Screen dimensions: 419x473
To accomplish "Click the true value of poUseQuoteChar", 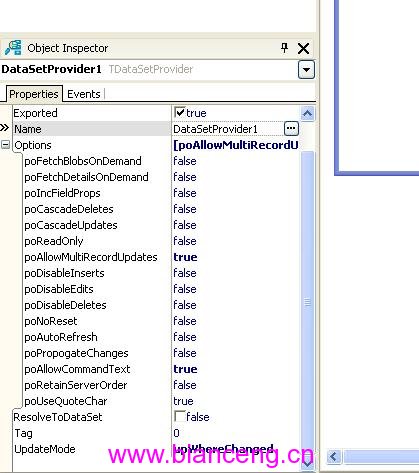I will [x=183, y=401].
